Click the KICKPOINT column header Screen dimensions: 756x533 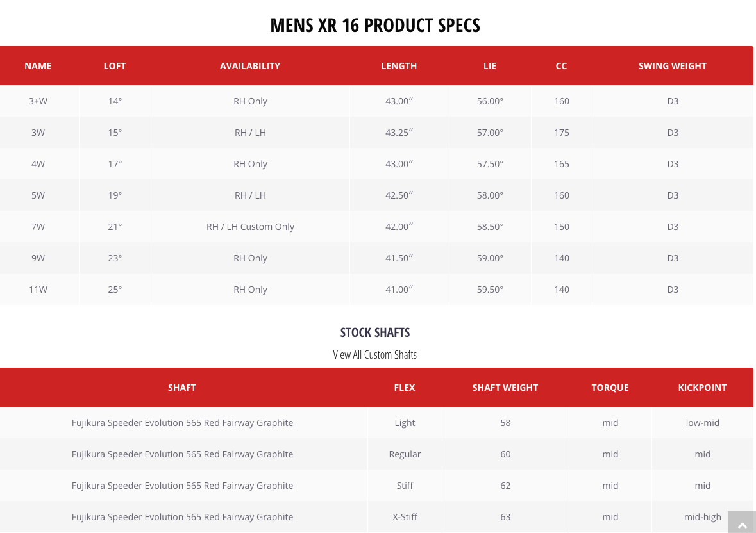702,388
